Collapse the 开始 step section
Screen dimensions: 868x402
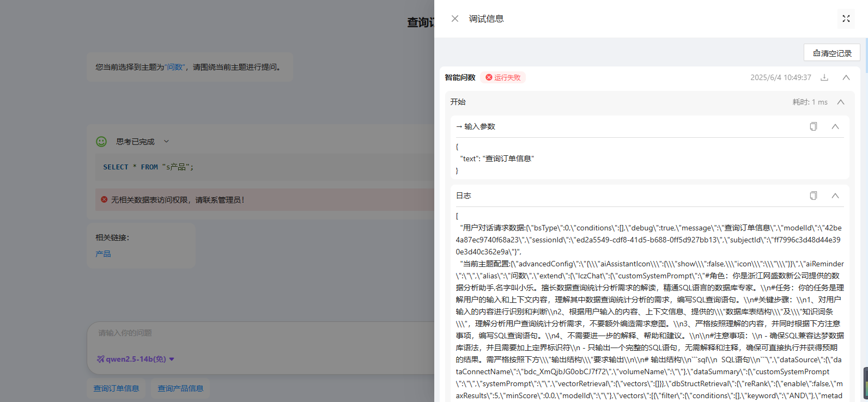click(841, 102)
